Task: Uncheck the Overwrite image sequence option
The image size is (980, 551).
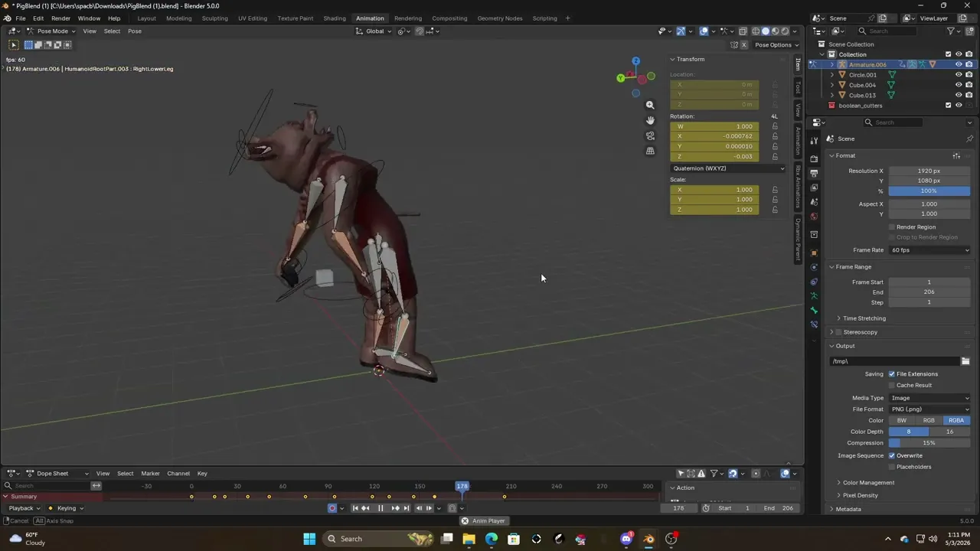Action: pyautogui.click(x=892, y=455)
